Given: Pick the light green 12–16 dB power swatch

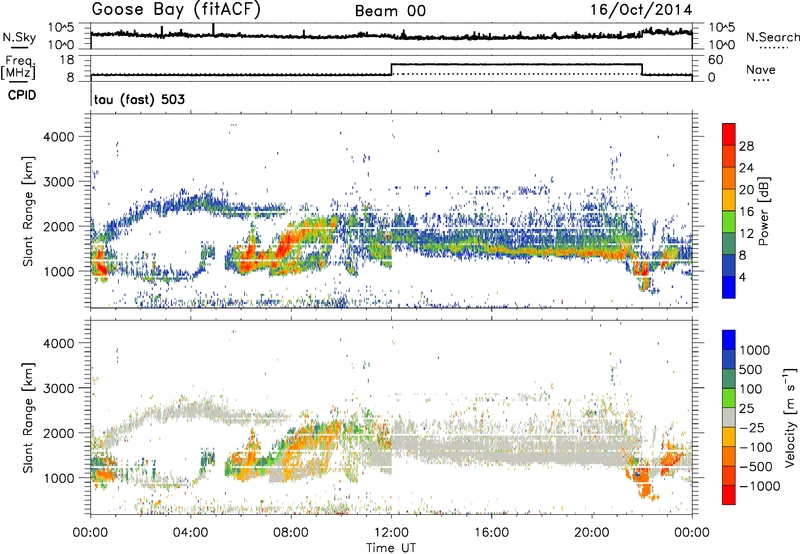Looking at the screenshot, I should click(729, 222).
